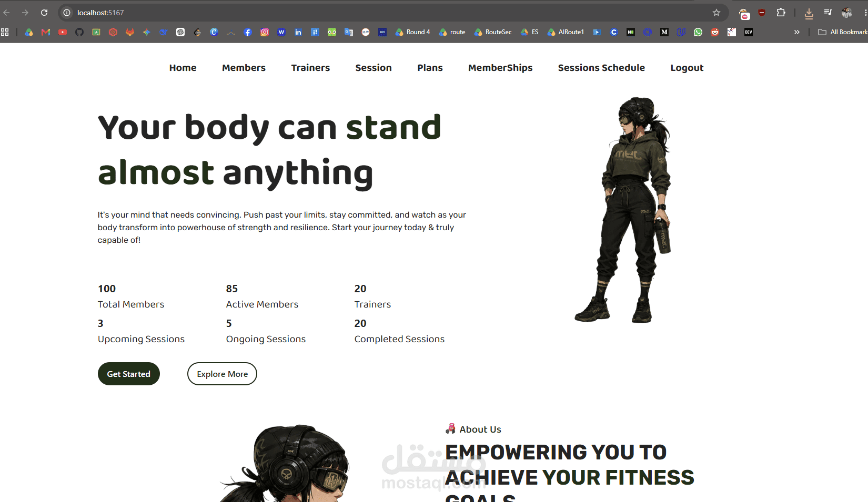The image size is (868, 502).
Task: Expand hidden bookmarks with the chevron
Action: pos(797,32)
